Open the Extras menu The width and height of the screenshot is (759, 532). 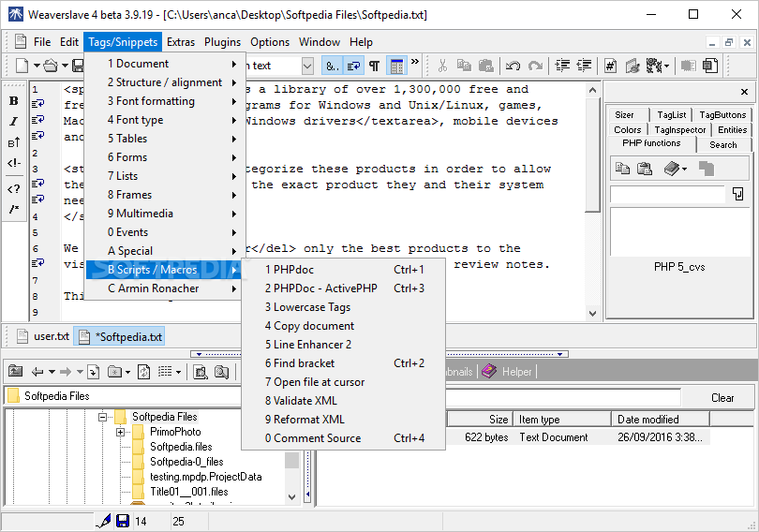point(181,42)
